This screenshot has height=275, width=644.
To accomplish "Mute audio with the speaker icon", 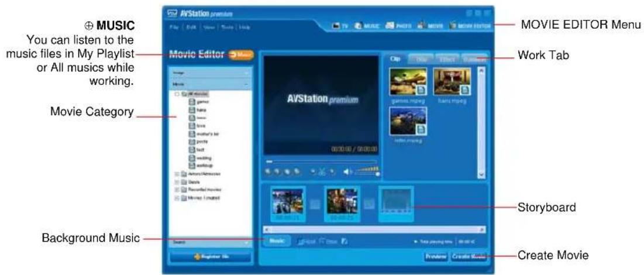I will (x=347, y=172).
